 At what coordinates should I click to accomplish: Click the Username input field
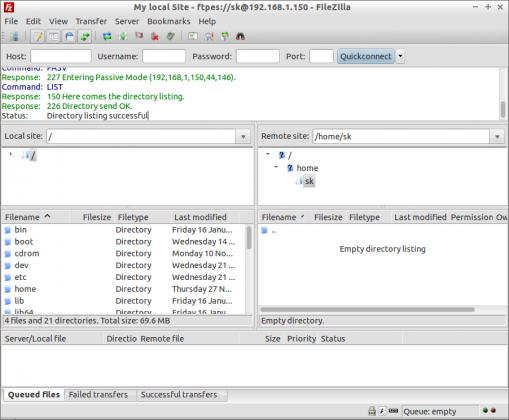[164, 56]
